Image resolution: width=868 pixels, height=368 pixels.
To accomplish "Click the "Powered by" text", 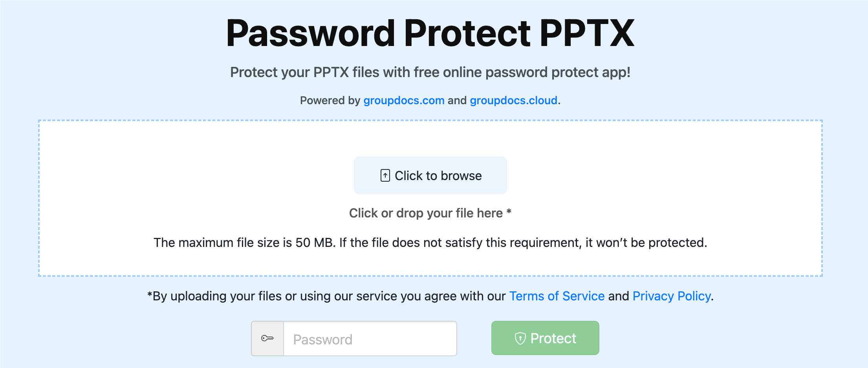I will (330, 101).
